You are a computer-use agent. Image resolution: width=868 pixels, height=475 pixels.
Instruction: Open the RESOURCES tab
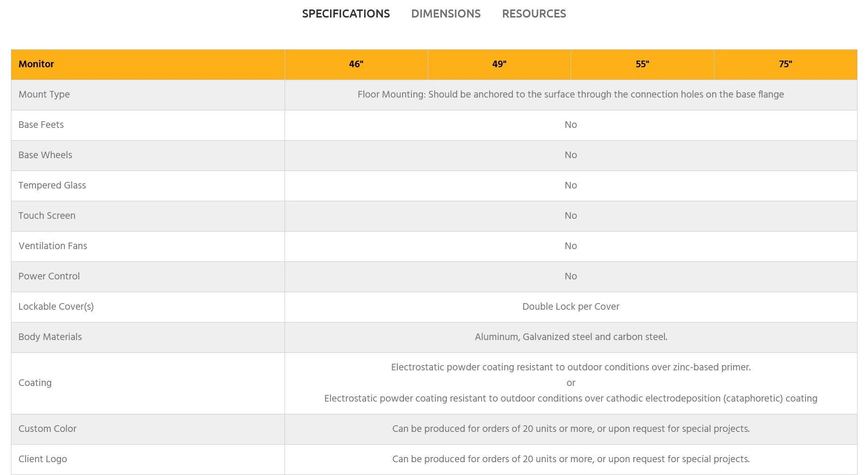534,14
